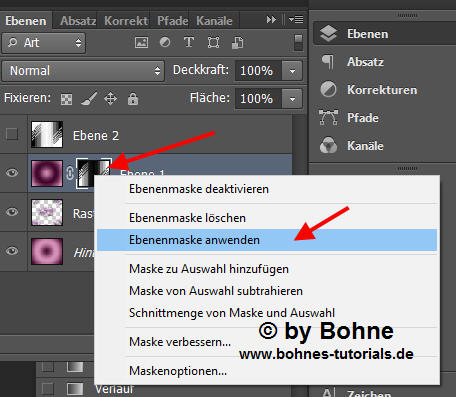Open the Fläche percentage dropdown arrow
456x397 pixels.
pyautogui.click(x=292, y=99)
